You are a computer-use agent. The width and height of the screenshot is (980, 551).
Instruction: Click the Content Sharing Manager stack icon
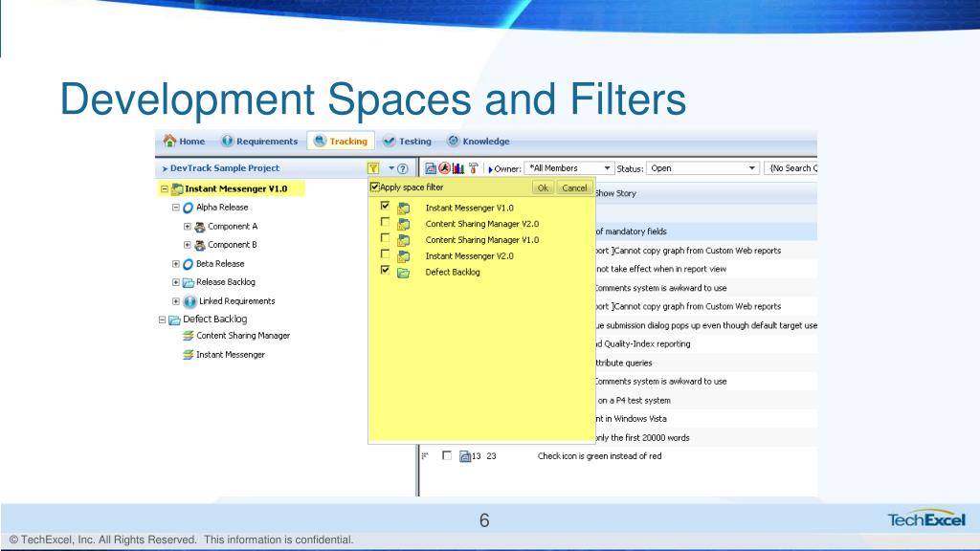189,336
